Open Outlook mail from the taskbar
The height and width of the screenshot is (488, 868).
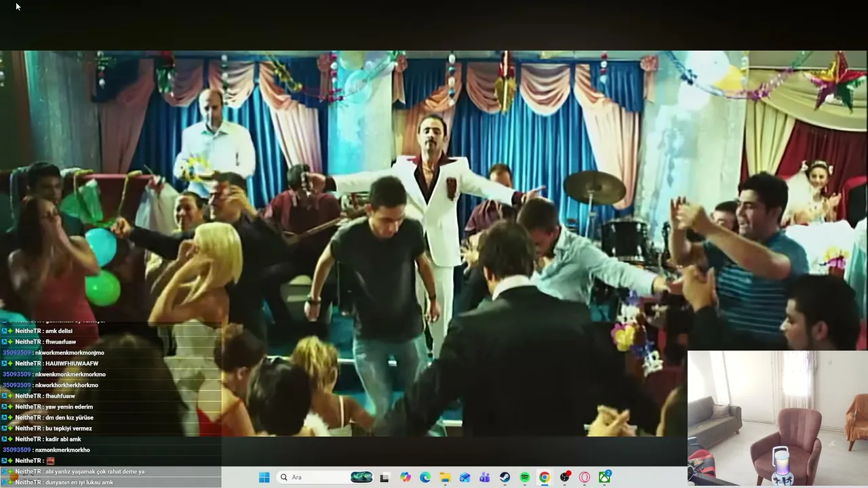point(465,477)
